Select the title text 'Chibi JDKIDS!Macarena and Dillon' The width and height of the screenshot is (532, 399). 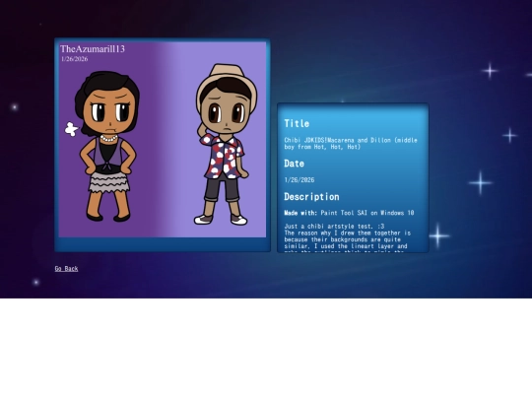click(337, 140)
